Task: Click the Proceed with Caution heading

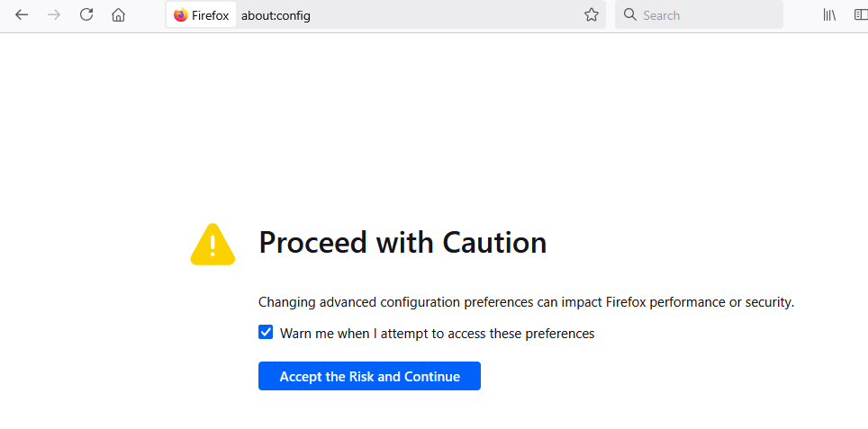Action: tap(402, 243)
